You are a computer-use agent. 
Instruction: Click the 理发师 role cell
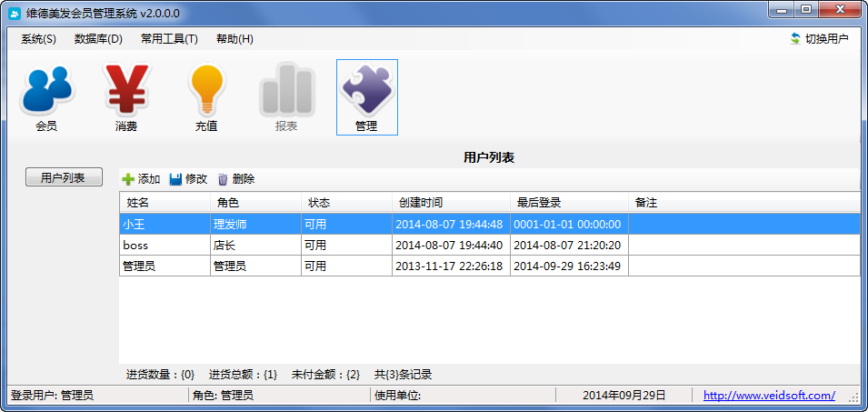click(255, 225)
